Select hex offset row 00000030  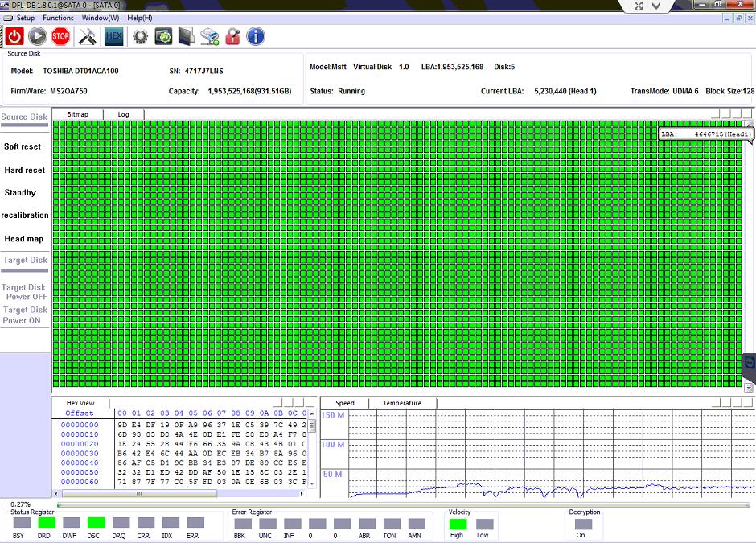[80, 453]
